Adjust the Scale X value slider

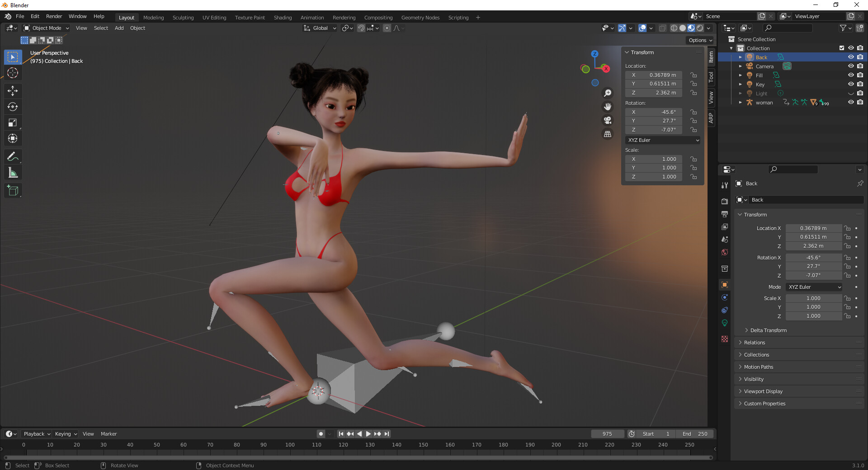[813, 298]
